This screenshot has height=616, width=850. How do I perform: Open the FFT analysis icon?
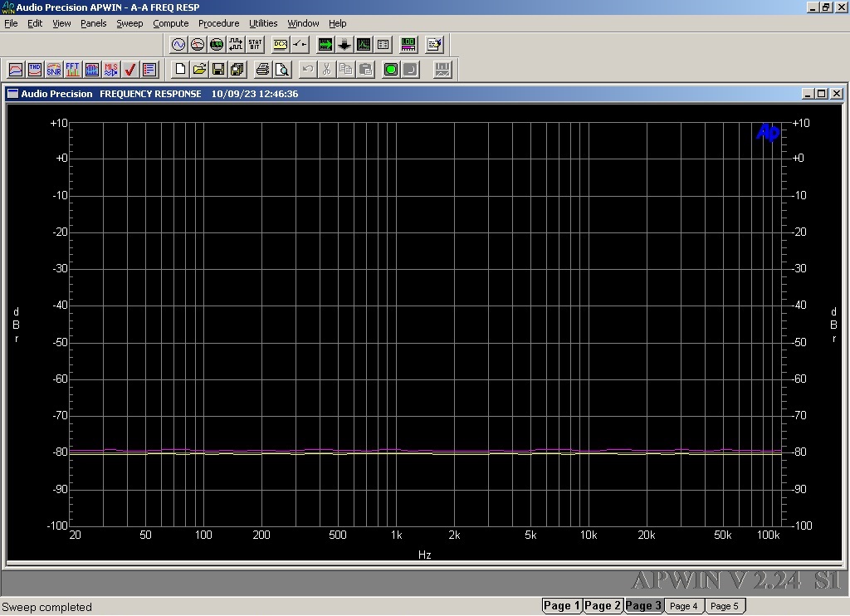pyautogui.click(x=73, y=70)
